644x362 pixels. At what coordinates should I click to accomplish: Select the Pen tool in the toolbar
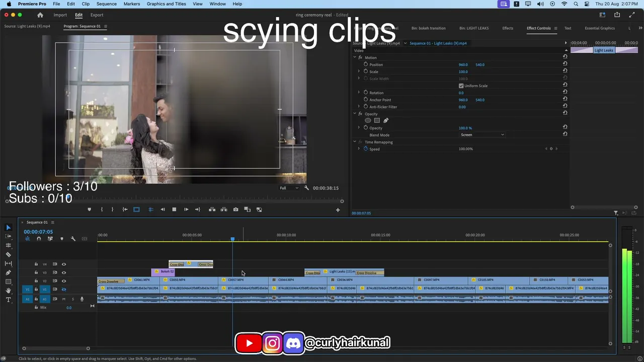tap(8, 273)
